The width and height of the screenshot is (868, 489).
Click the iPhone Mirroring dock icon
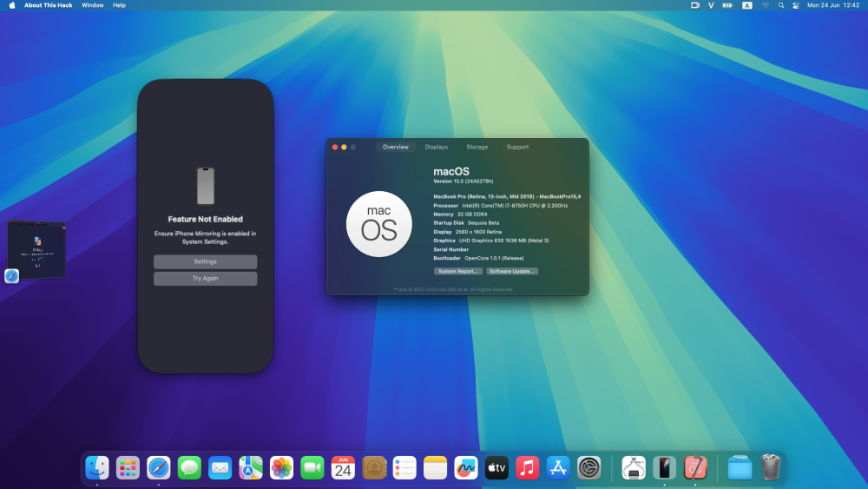[x=664, y=468]
